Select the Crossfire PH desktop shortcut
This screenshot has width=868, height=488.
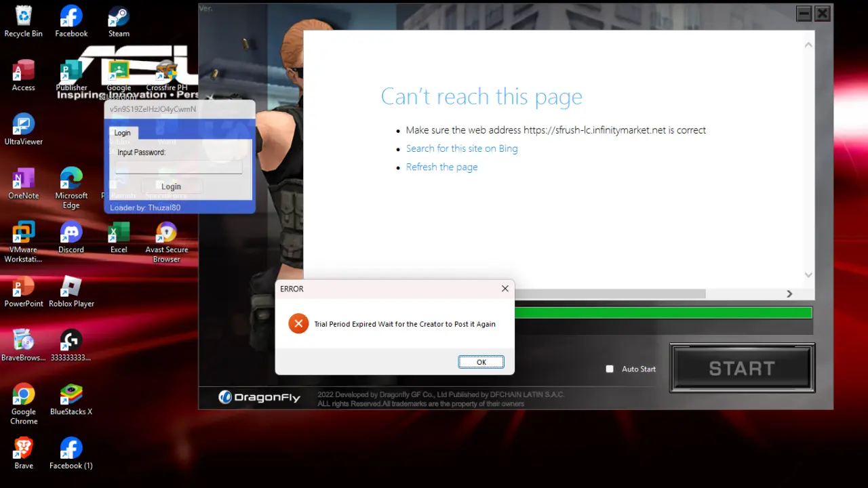[166, 76]
